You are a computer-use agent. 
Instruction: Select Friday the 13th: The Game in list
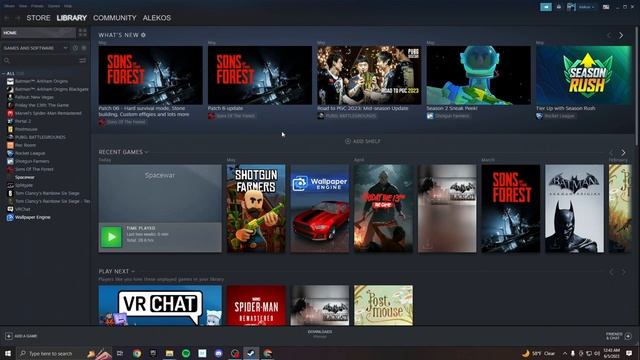coord(42,105)
